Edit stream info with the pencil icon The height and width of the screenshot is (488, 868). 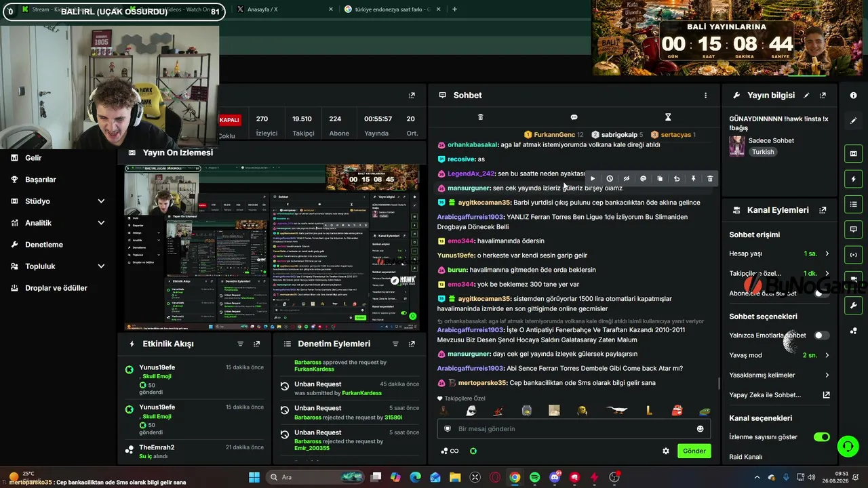806,96
